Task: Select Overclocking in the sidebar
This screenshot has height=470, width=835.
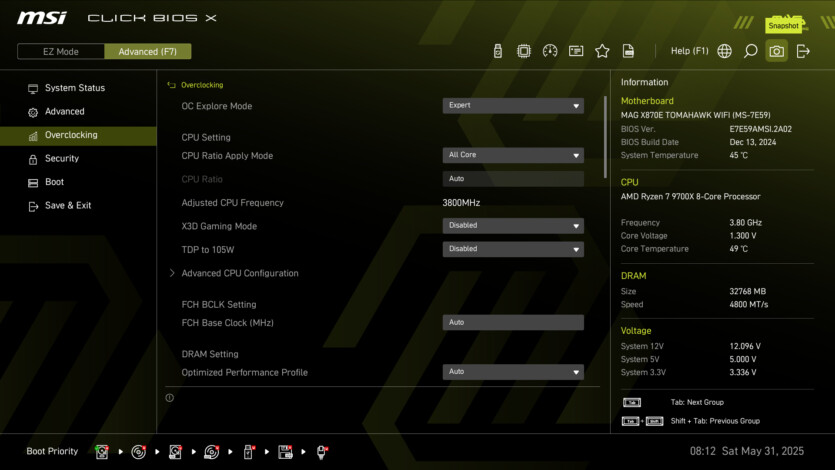Action: [x=78, y=135]
